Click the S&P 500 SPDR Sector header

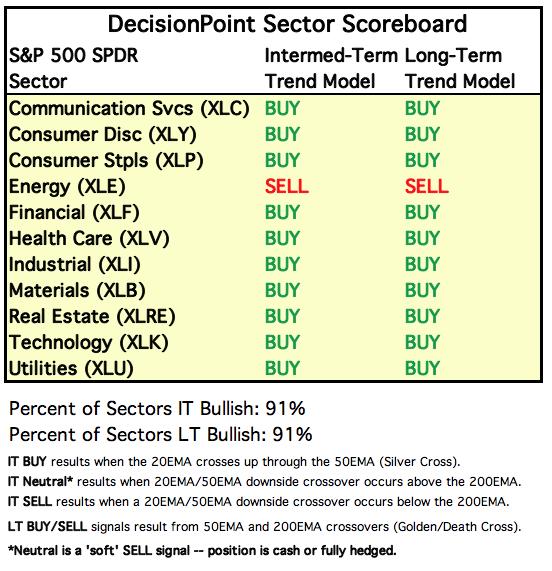[74, 68]
